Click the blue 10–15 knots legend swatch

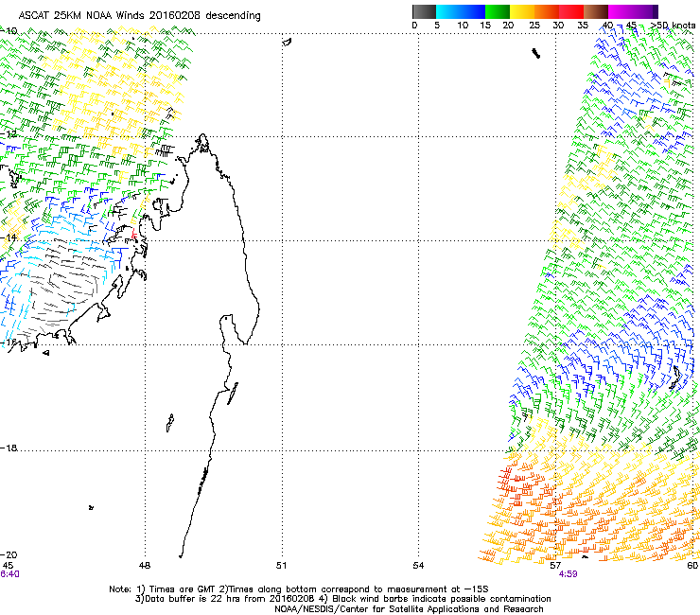point(473,11)
